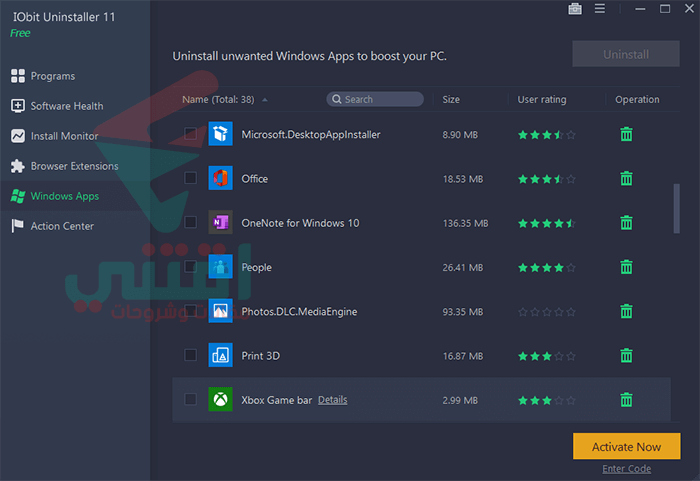Image resolution: width=700 pixels, height=481 pixels.
Task: Click the Xbox Game bar app icon
Action: point(221,399)
